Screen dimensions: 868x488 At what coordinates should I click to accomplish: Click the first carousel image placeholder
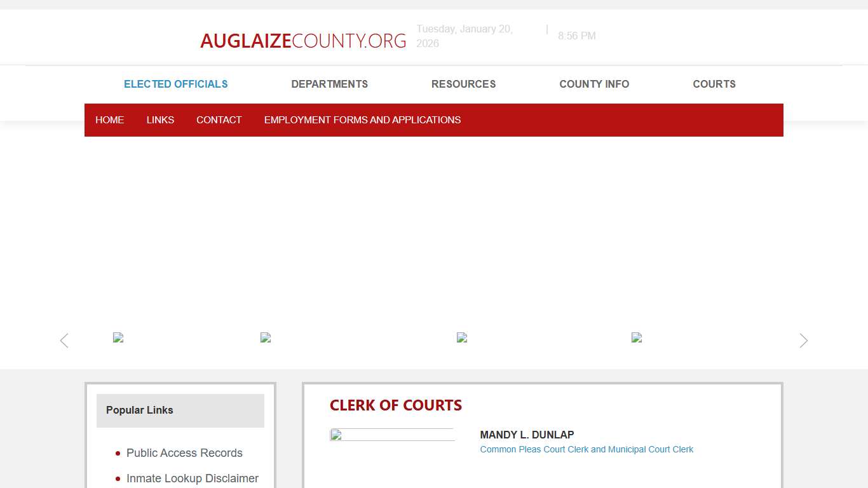point(118,337)
